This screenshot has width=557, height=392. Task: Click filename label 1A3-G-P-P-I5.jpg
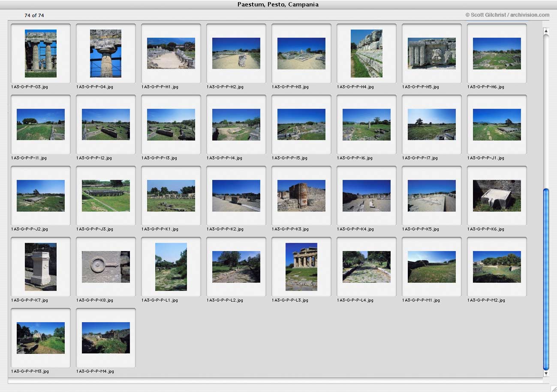point(289,158)
